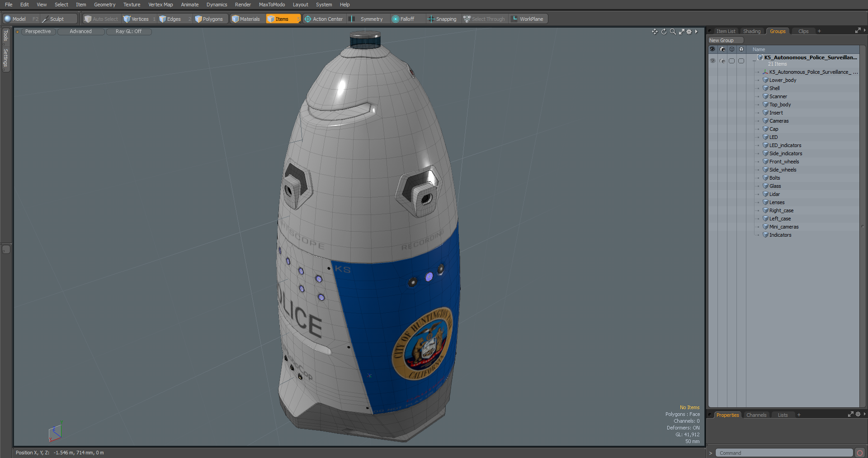Open the Advanced shading style dropdown
This screenshot has height=458, width=868.
(x=80, y=32)
